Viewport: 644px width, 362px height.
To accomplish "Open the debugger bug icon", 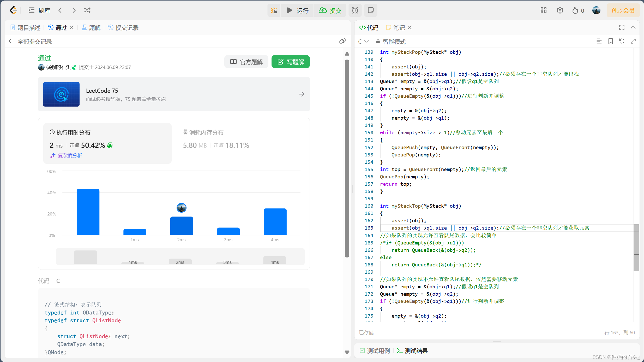I will [x=274, y=10].
